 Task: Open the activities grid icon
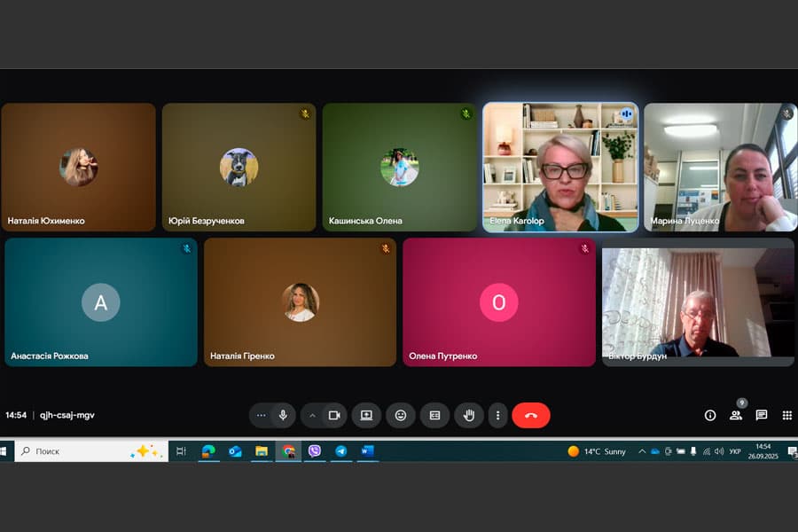pyautogui.click(x=786, y=416)
